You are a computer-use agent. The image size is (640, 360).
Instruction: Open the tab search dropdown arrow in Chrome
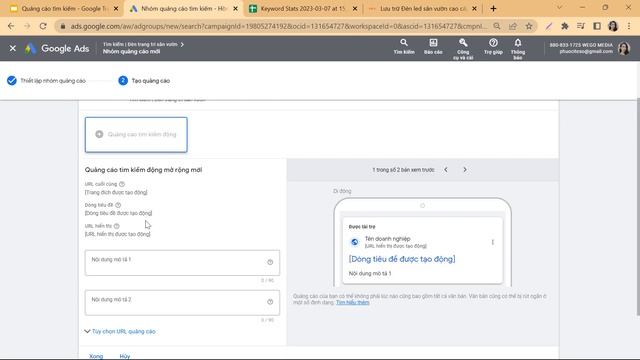(559, 8)
